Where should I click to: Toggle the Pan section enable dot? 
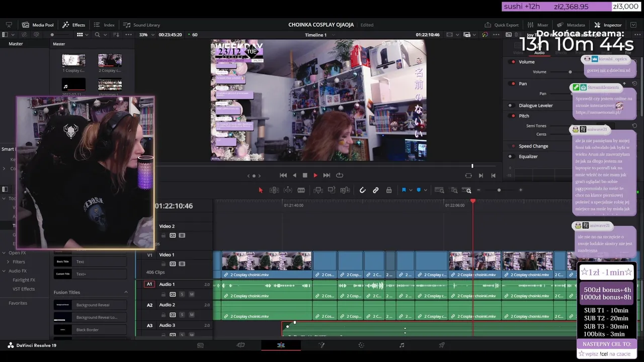513,83
